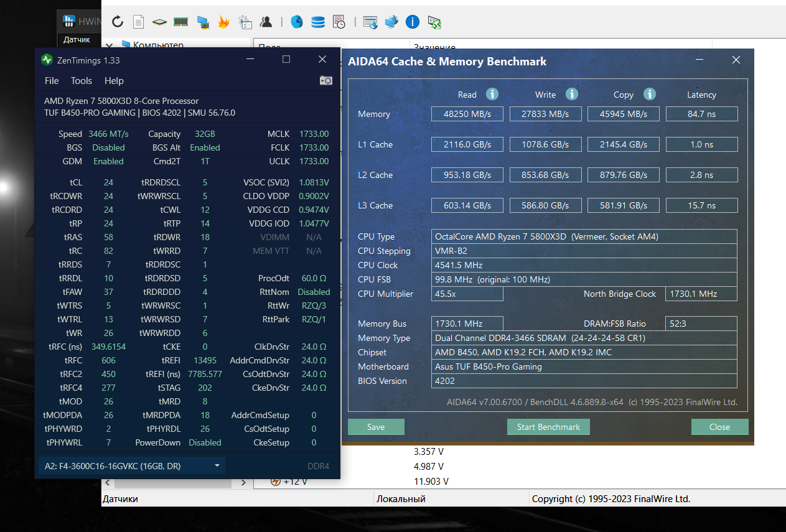Click the document with clock toolbar icon
The height and width of the screenshot is (532, 786).
click(x=339, y=22)
